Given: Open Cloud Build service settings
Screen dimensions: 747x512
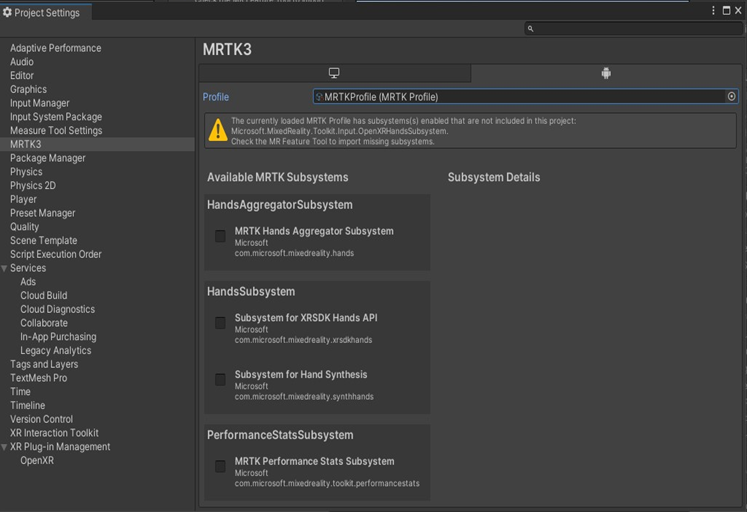Looking at the screenshot, I should pyautogui.click(x=44, y=296).
